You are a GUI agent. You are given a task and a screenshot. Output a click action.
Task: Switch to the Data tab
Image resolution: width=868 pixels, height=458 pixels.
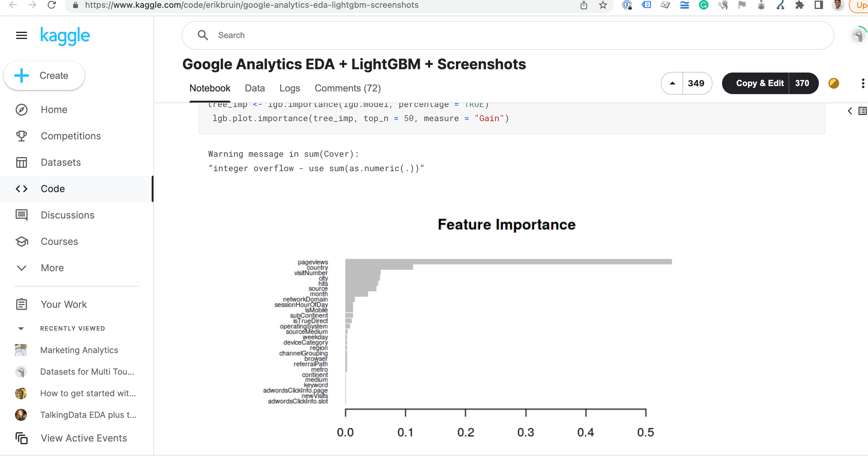point(255,88)
